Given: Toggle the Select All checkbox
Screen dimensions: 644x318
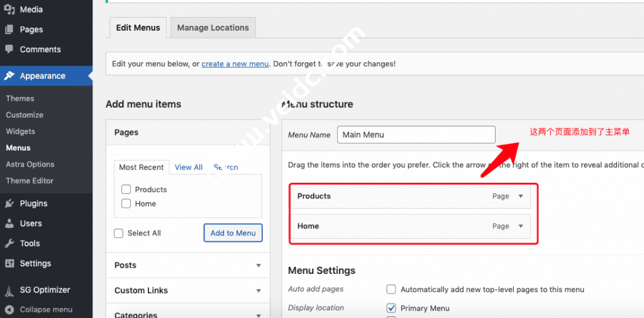Looking at the screenshot, I should pos(119,233).
